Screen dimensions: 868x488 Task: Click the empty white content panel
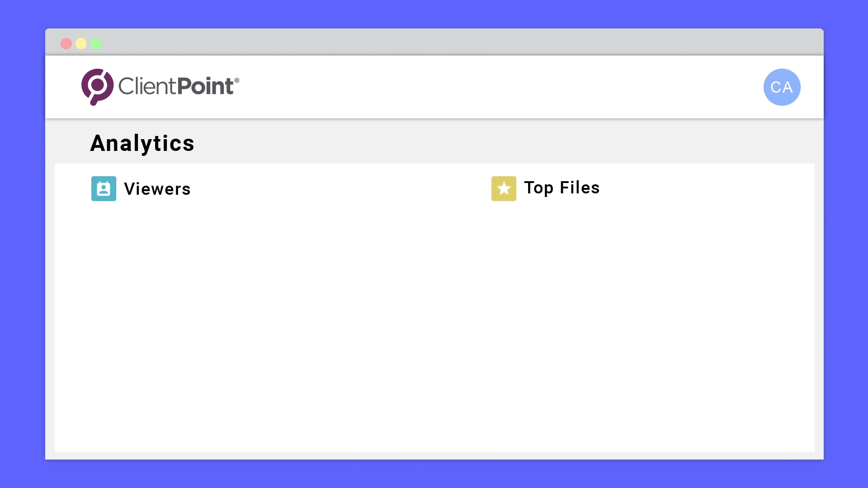click(x=434, y=325)
